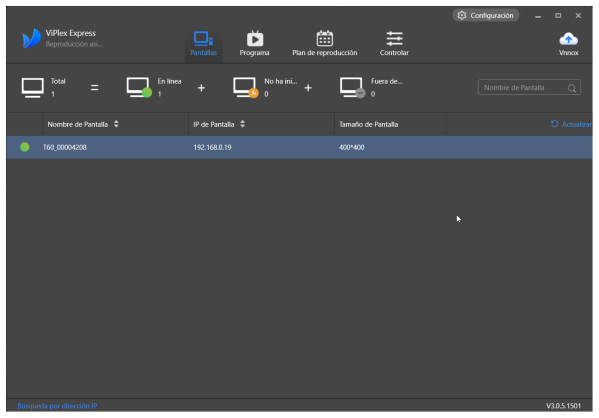Filter by Fuera de línea screens icon

[352, 87]
